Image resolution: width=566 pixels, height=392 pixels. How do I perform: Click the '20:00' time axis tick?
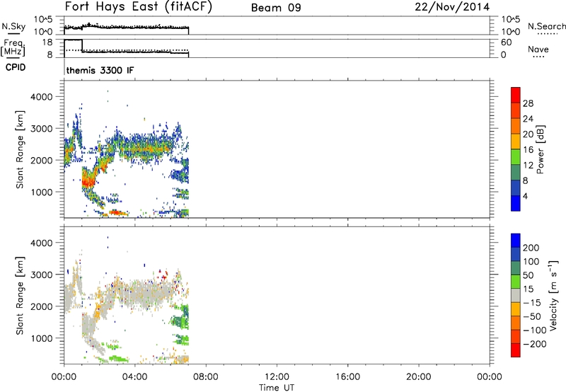pos(419,377)
